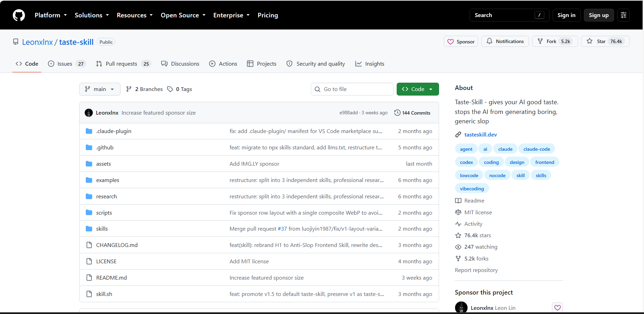Click the skills folder icon

[89, 229]
